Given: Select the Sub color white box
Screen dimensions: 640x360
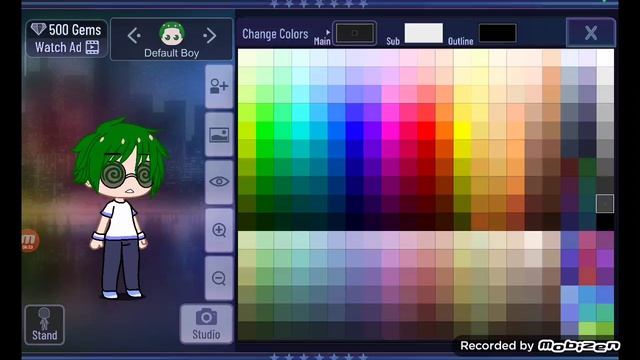Looking at the screenshot, I should click(423, 33).
